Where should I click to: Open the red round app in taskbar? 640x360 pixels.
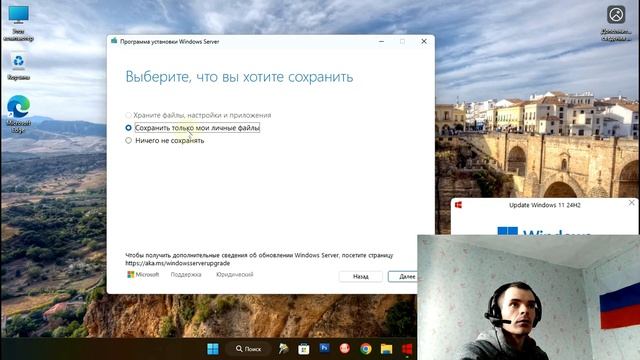click(345, 348)
